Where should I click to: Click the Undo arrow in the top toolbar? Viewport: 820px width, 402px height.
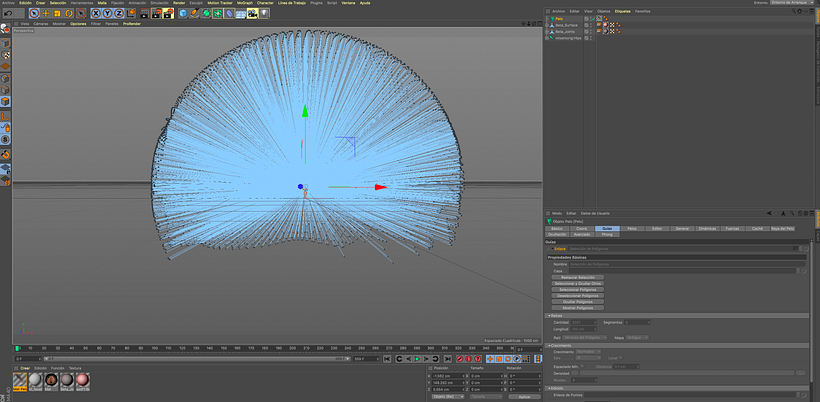[8, 13]
